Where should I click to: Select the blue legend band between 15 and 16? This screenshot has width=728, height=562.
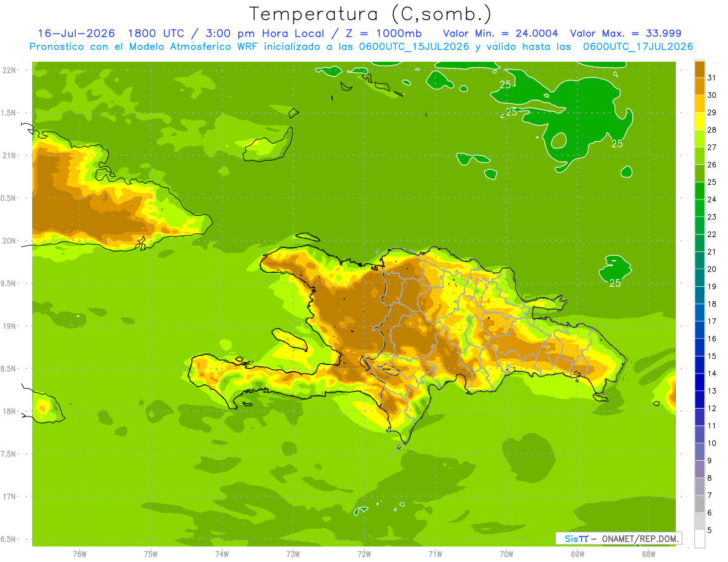point(699,347)
